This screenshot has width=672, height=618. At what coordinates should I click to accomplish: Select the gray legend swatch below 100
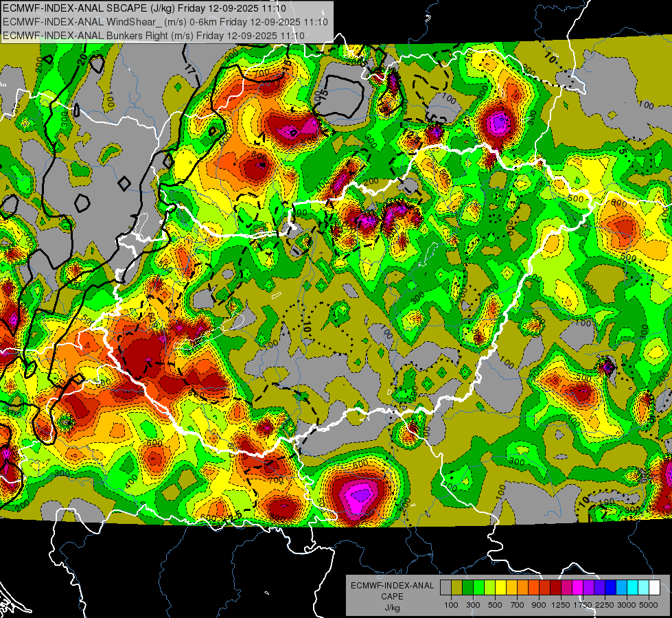[445, 588]
